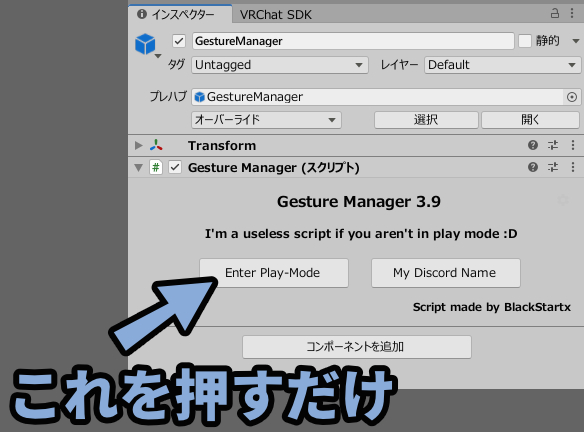Open Transform component help icon
This screenshot has width=584, height=432.
tap(533, 145)
